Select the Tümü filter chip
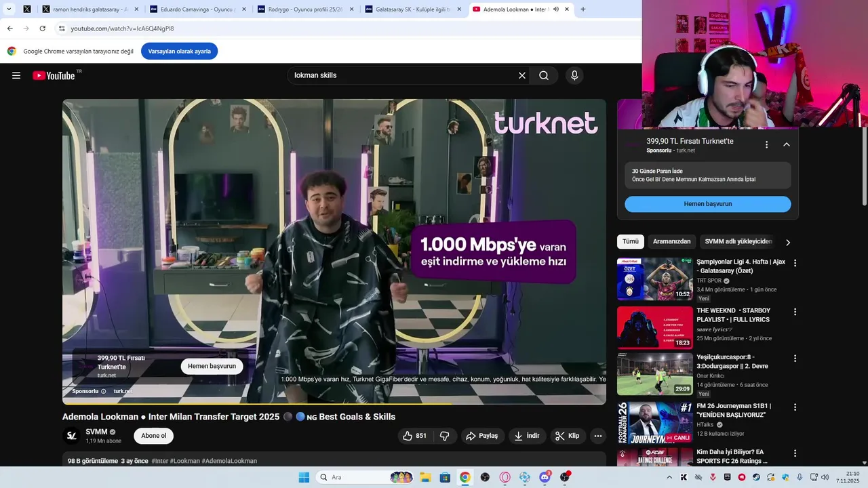This screenshot has width=868, height=488. click(x=631, y=241)
